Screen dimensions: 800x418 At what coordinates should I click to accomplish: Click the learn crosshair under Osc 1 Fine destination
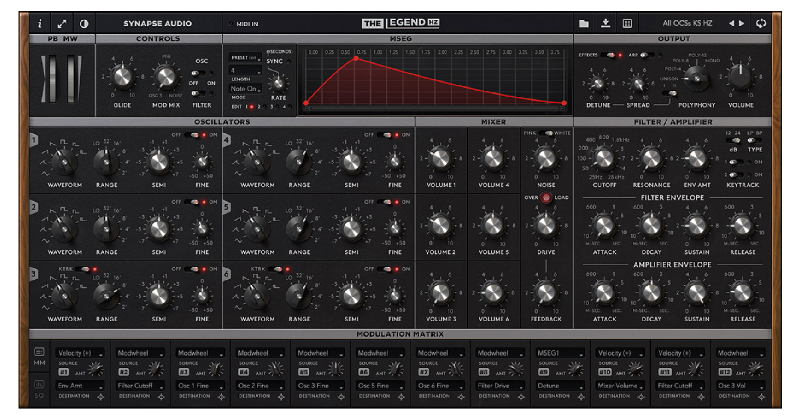221,397
